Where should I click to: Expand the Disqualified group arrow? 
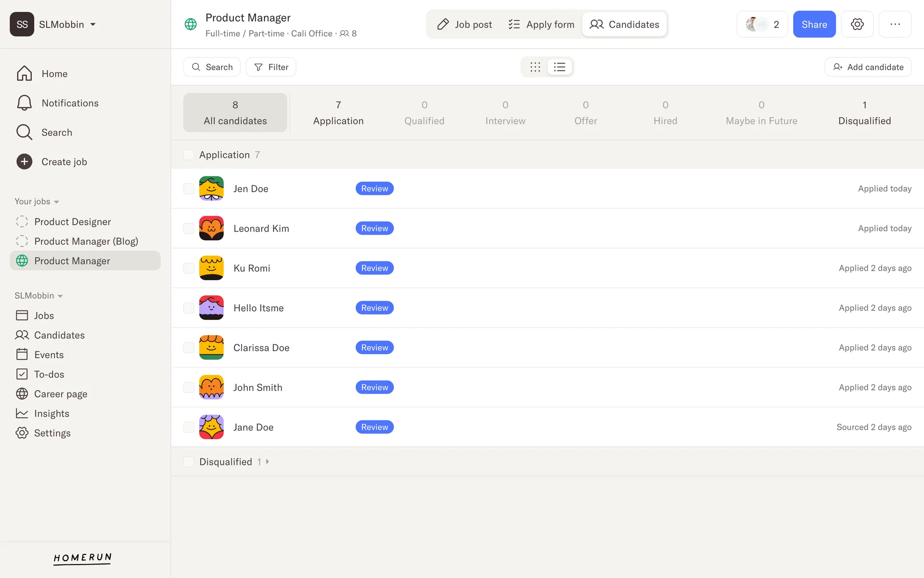click(268, 461)
